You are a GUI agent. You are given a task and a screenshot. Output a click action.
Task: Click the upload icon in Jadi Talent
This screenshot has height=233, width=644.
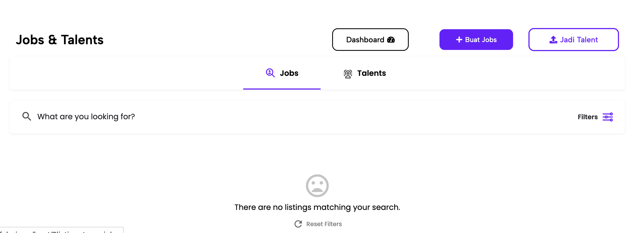[x=553, y=40]
